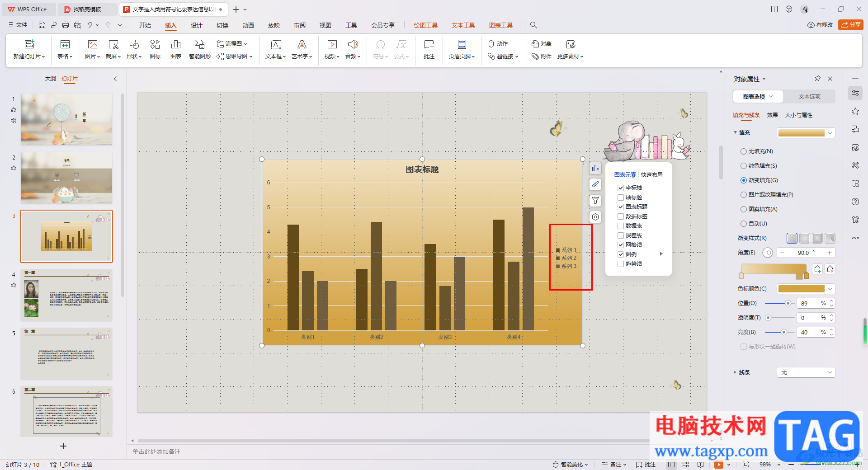The height and width of the screenshot is (470, 868).
Task: Add a comment with ribbon 批注 icon
Action: [429, 49]
